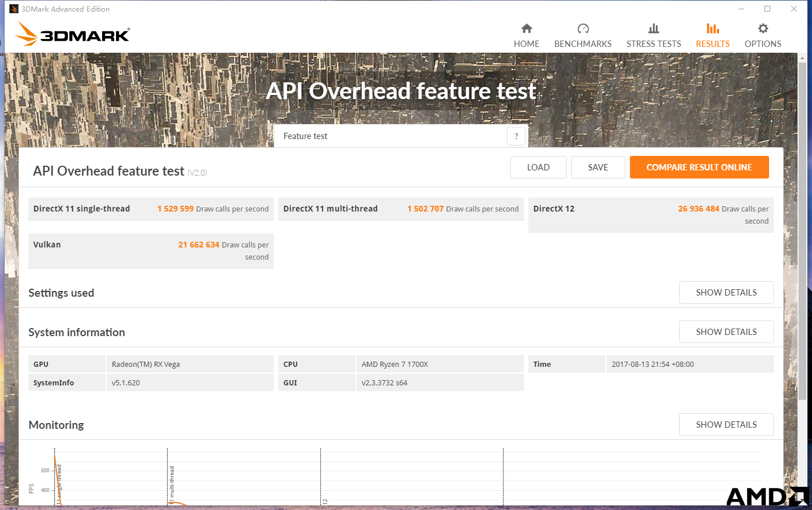Select DirectX 12 score 26 936 484
This screenshot has width=812, height=510.
pos(698,209)
